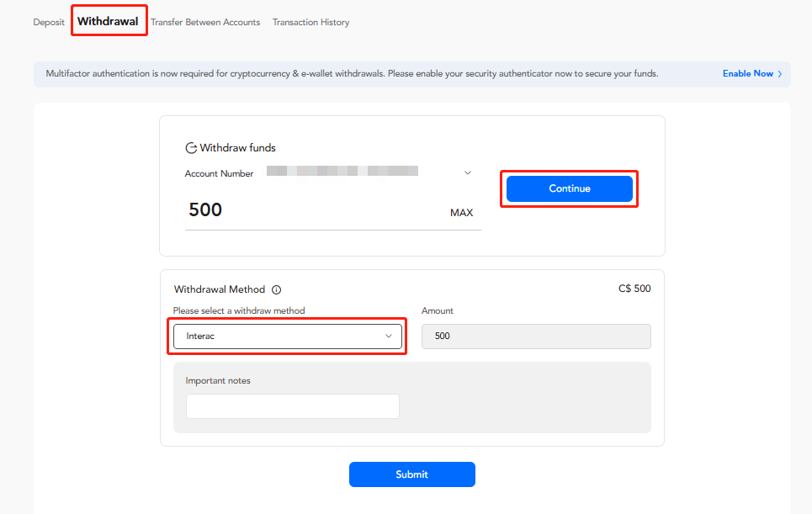Screen dimensions: 812x514
Task: Go to the Transaction History tab
Action: click(x=310, y=22)
